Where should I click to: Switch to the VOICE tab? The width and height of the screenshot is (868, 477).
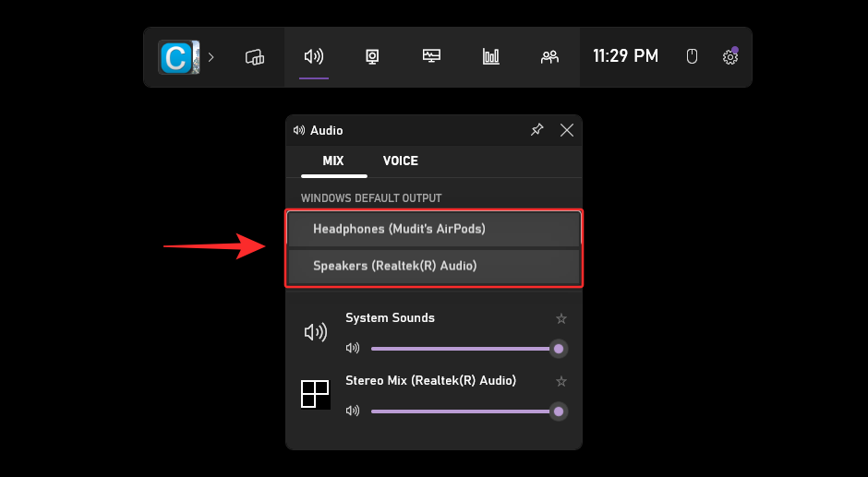tap(401, 161)
